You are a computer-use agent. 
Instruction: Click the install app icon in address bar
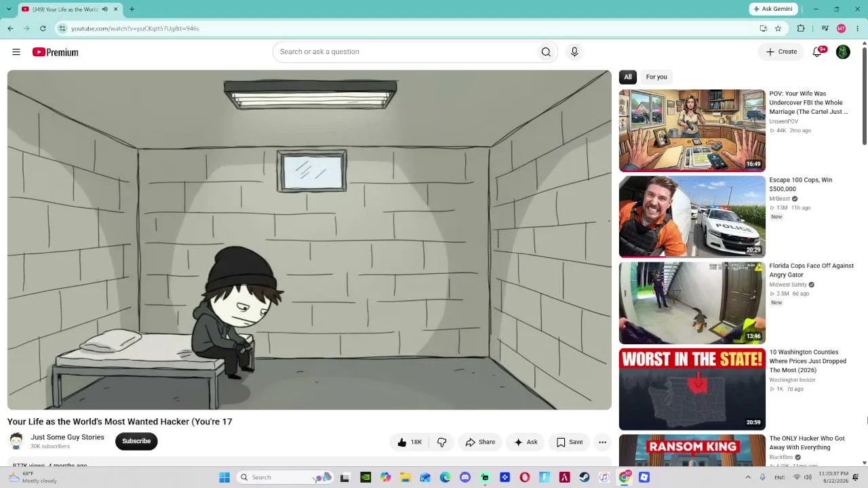coord(763,28)
